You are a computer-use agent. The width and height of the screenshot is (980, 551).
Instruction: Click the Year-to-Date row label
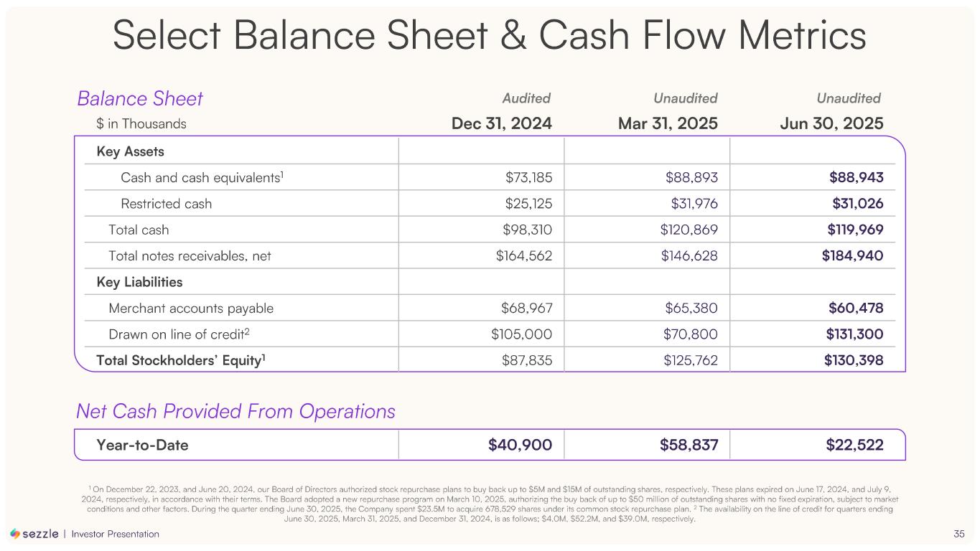tap(142, 445)
